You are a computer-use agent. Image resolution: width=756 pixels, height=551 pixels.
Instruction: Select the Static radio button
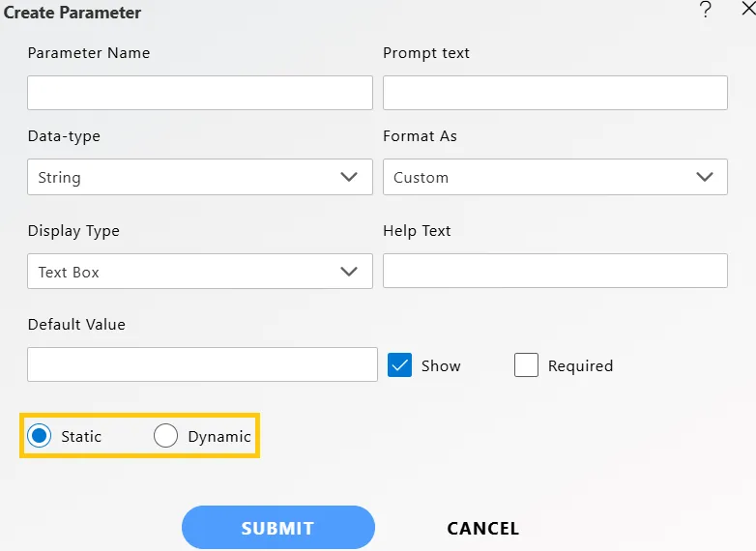[x=39, y=436]
